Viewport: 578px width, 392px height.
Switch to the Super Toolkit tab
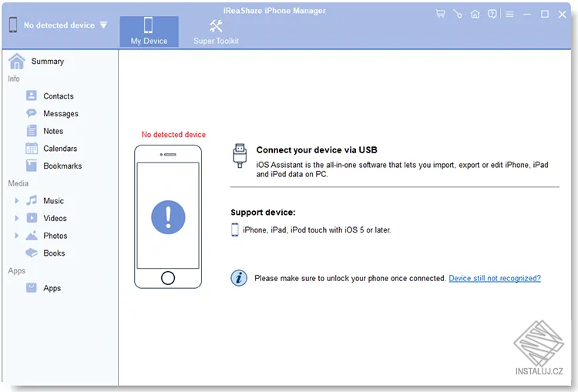click(x=216, y=32)
